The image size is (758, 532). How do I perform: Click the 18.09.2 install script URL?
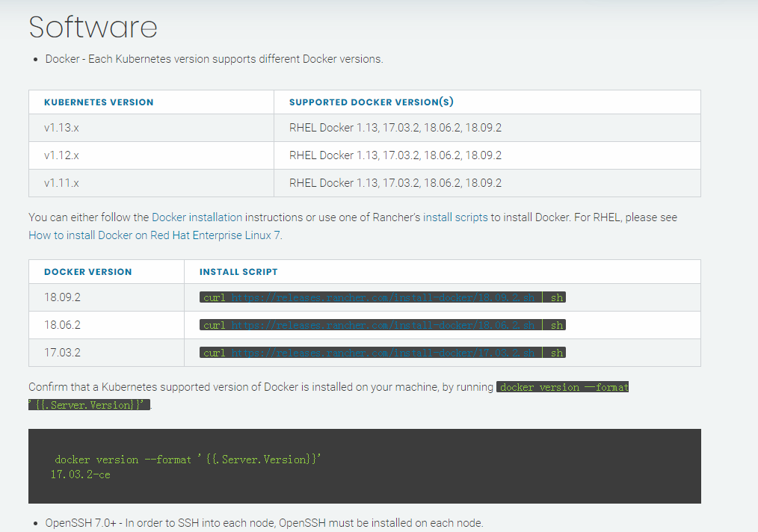383,297
